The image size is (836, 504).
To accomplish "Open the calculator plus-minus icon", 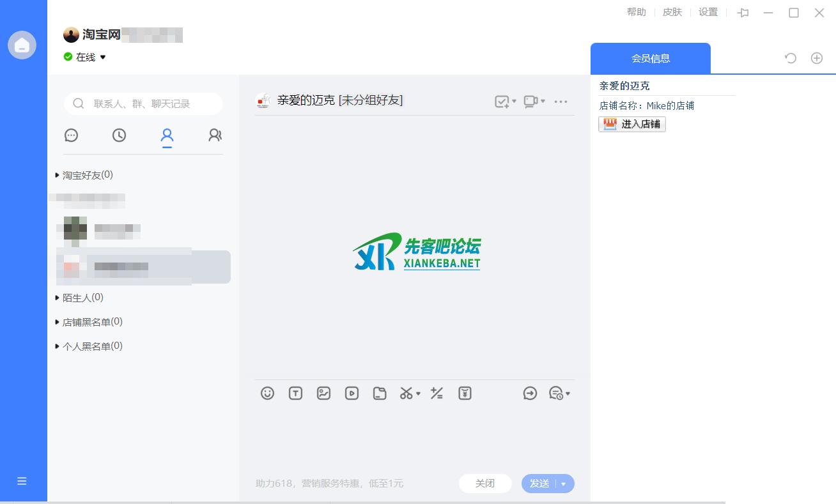I will tap(437, 393).
